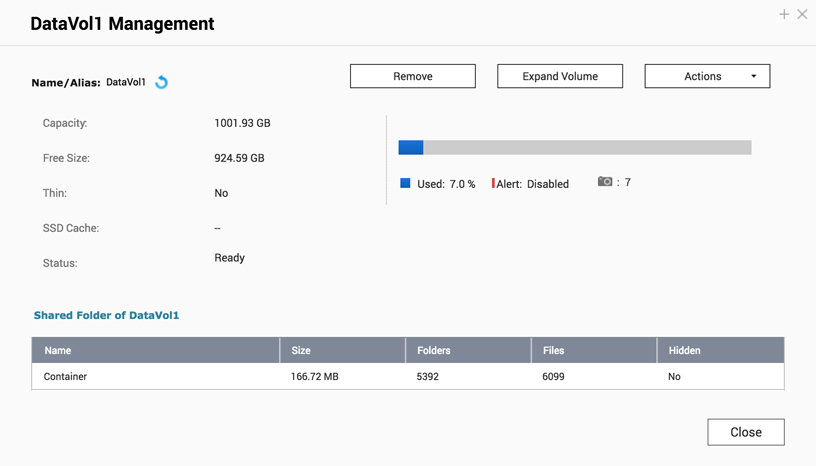This screenshot has height=466, width=816.
Task: Sort by the Folders column header
Action: (x=469, y=350)
